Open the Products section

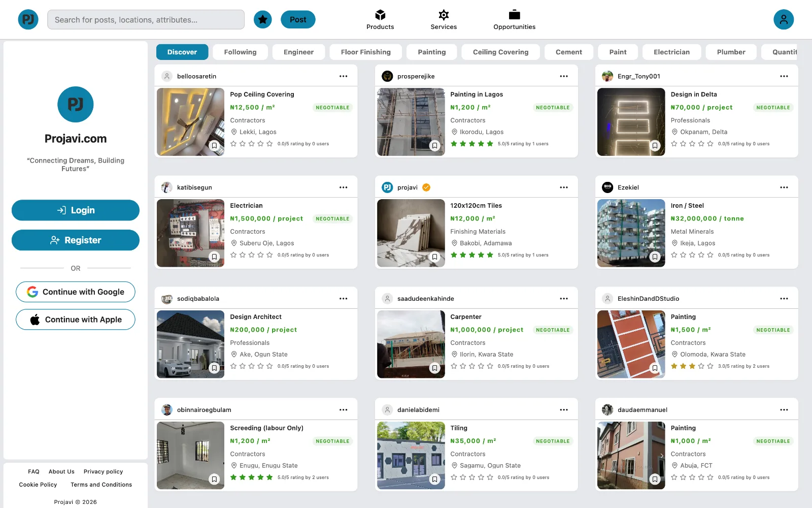(x=380, y=20)
